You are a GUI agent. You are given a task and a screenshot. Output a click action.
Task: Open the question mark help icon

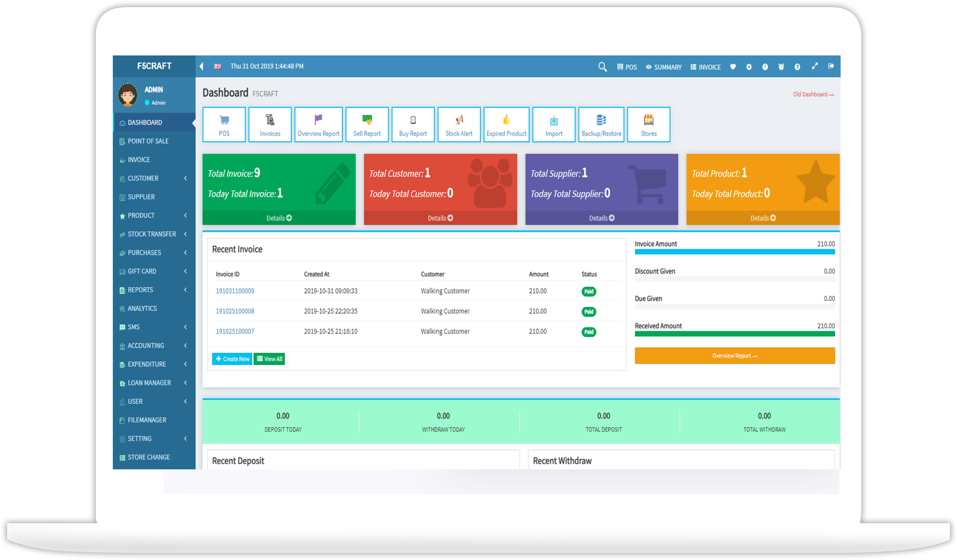(797, 67)
